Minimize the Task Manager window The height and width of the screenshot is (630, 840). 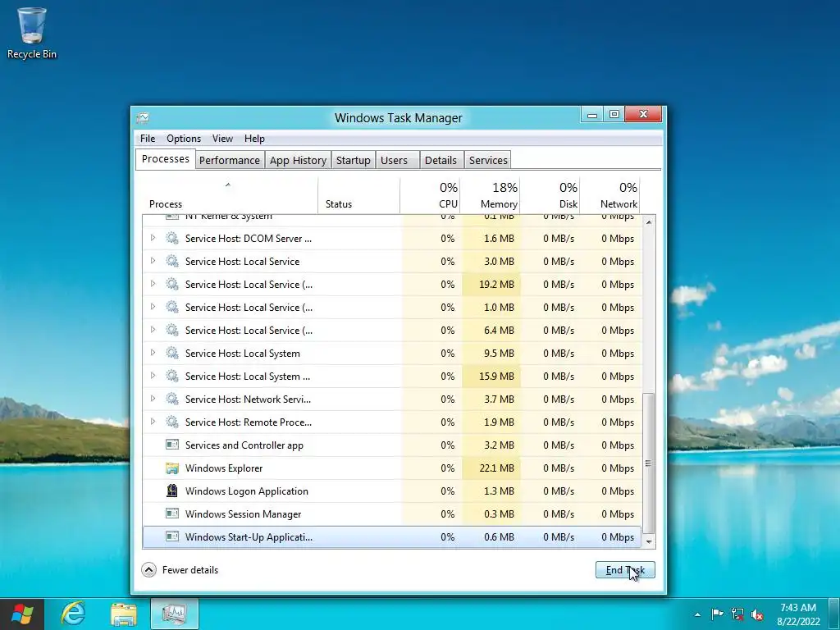(592, 115)
